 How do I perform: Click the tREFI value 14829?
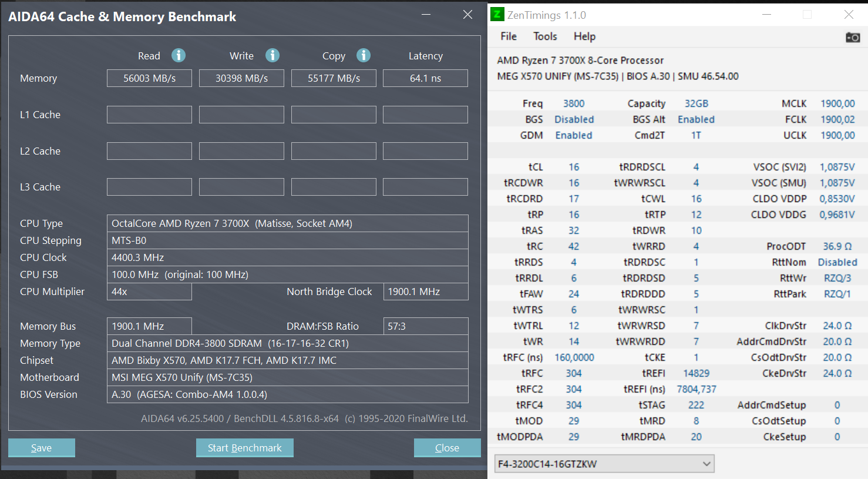[696, 373]
